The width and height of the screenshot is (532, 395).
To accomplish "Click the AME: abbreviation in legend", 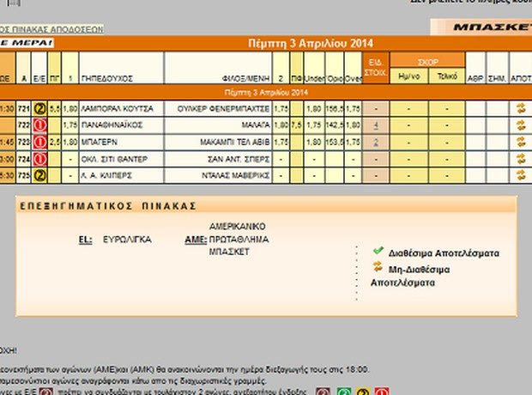I will (x=196, y=240).
